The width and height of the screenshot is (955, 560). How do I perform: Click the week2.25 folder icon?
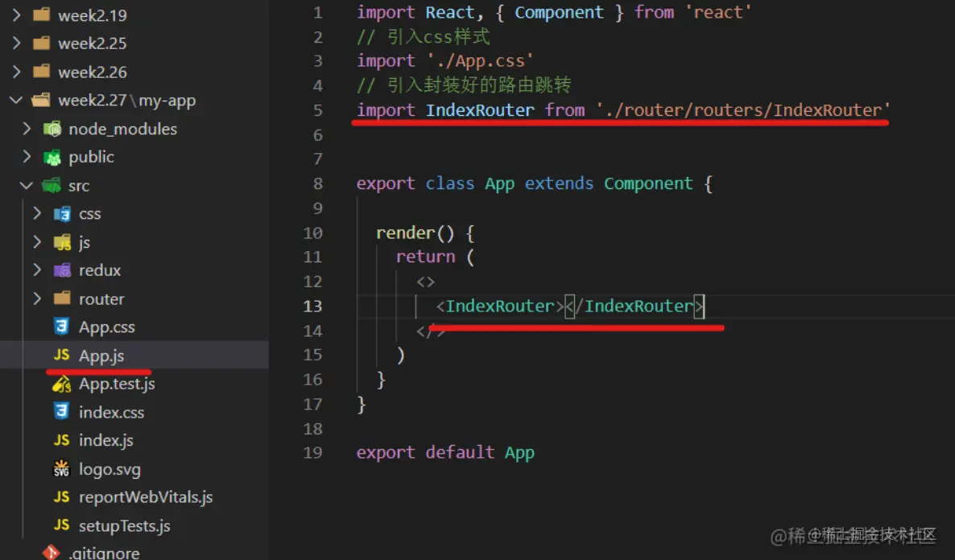click(41, 43)
